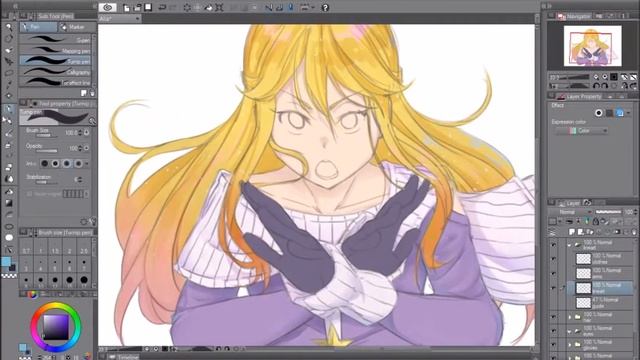This screenshot has height=360, width=640.
Task: Click the CLIP STUDIO launcher icon in command bar
Action: (x=107, y=7)
